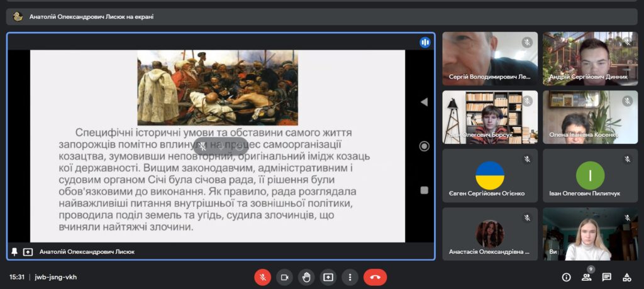
Task: Unmute your microphone
Action: [262, 277]
